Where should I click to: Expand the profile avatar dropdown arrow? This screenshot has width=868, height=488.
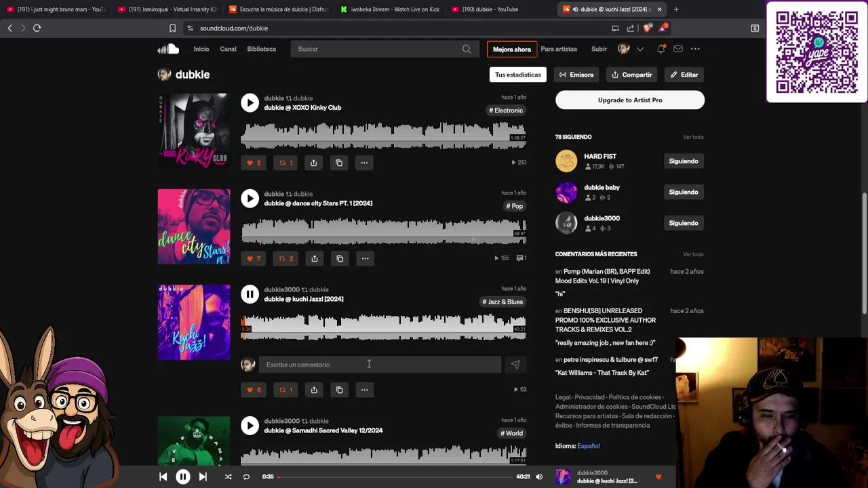click(x=639, y=49)
